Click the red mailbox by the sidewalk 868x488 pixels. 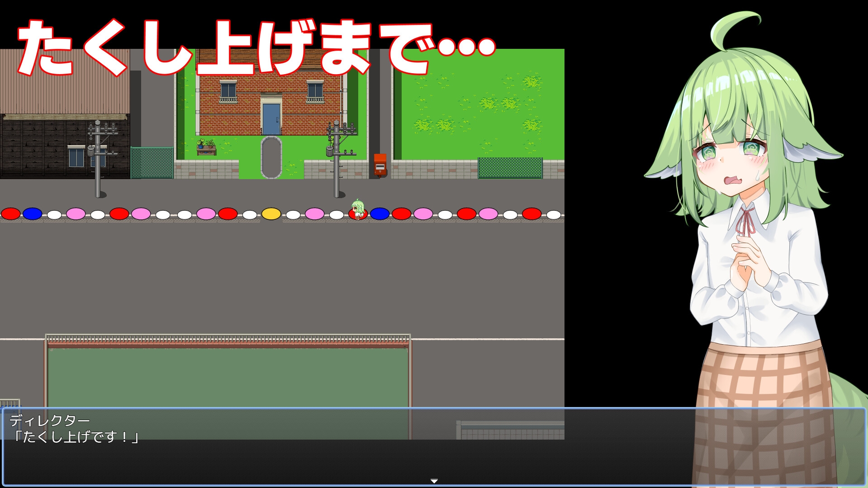(380, 165)
